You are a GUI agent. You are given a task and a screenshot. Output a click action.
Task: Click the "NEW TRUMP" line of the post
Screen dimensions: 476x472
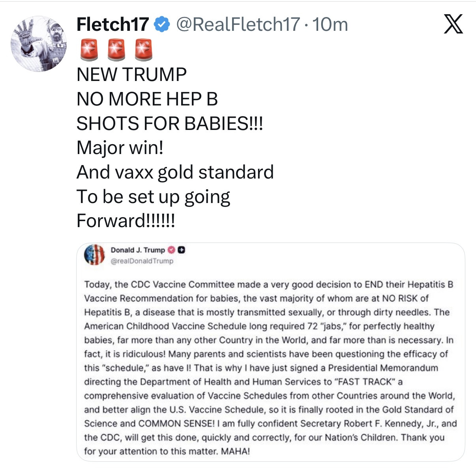131,75
